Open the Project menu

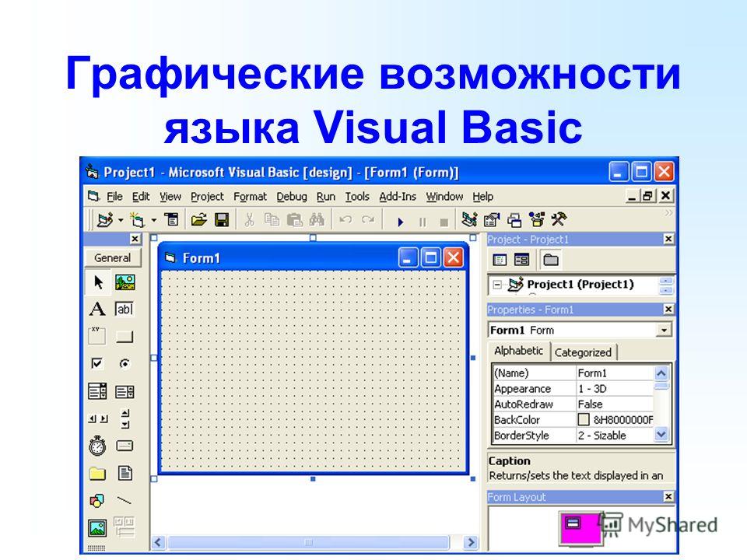[x=207, y=197]
